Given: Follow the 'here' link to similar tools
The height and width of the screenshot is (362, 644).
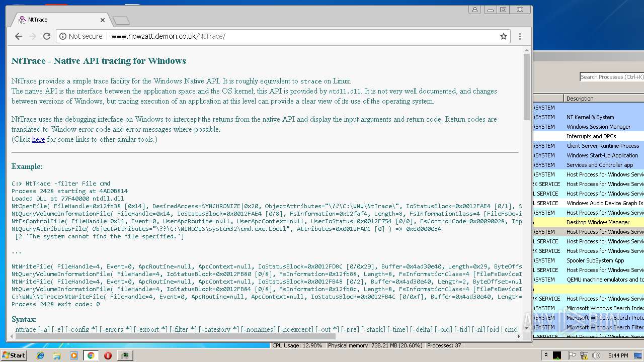Looking at the screenshot, I should point(38,139).
